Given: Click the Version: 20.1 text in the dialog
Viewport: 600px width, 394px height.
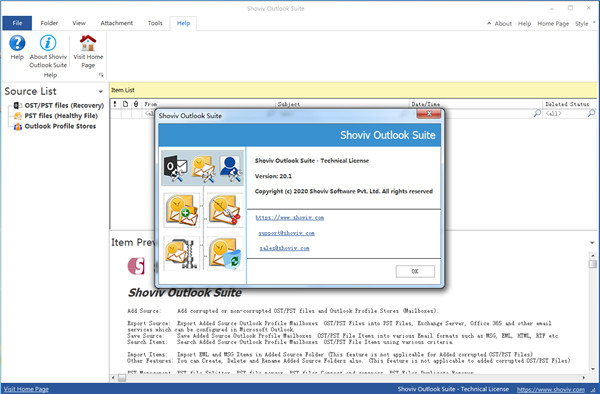Looking at the screenshot, I should pos(273,176).
